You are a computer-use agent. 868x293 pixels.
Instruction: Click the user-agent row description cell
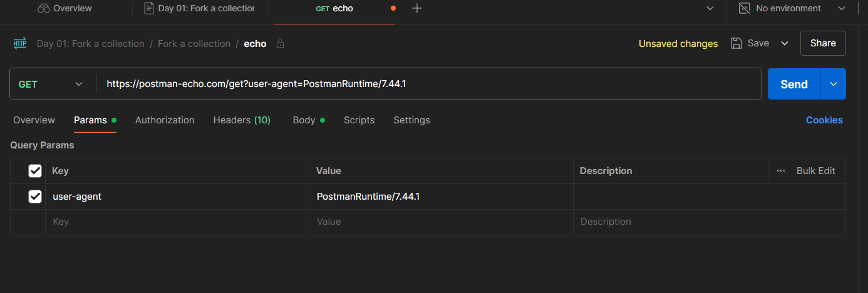click(710, 197)
